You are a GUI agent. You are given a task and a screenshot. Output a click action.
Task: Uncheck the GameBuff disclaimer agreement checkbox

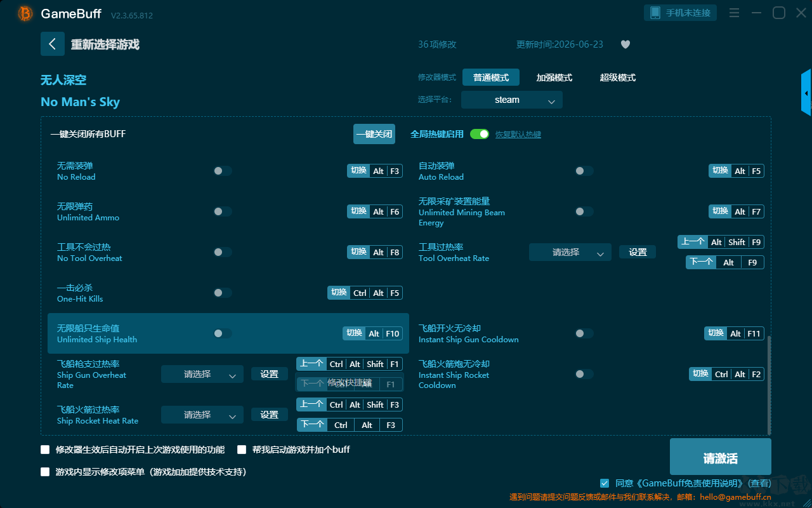click(605, 483)
